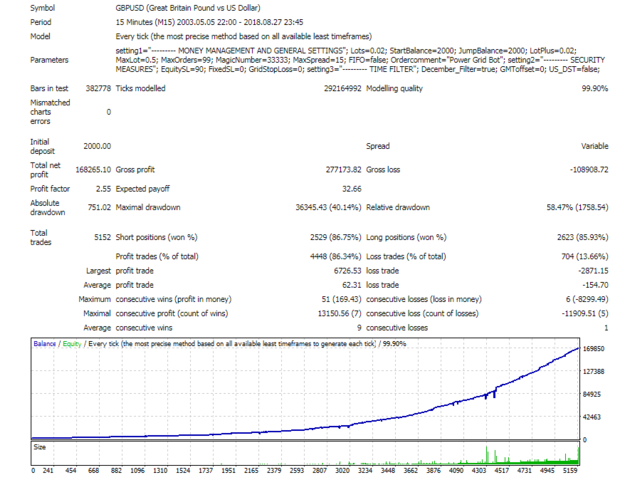
Task: Click the 'Size' label in volume panel
Action: [40, 447]
